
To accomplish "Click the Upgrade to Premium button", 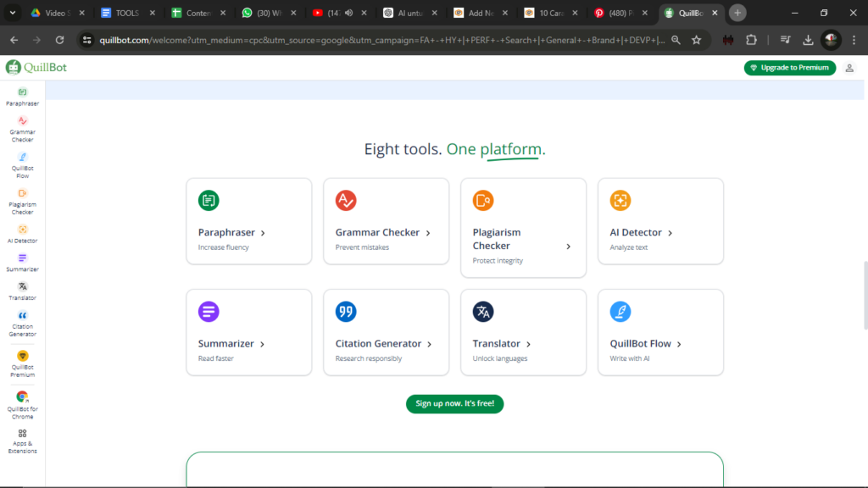I will (789, 68).
